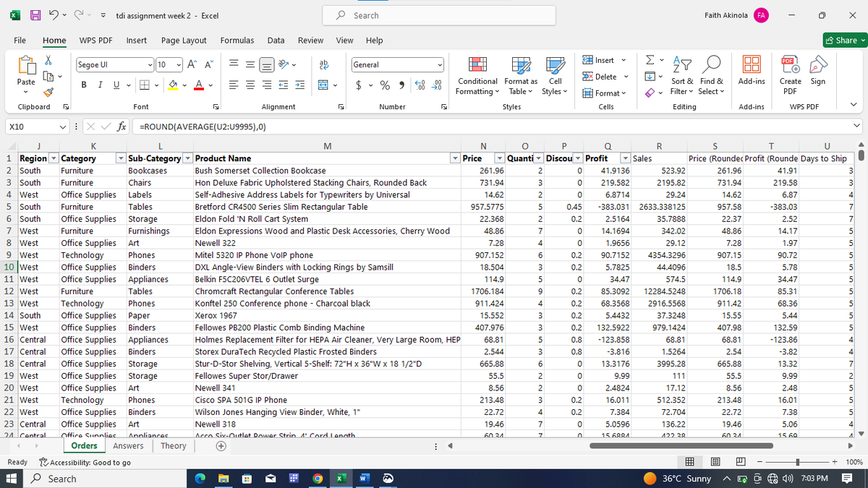Click the Save icon in title bar
Image resolution: width=868 pixels, height=488 pixels.
pyautogui.click(x=35, y=15)
